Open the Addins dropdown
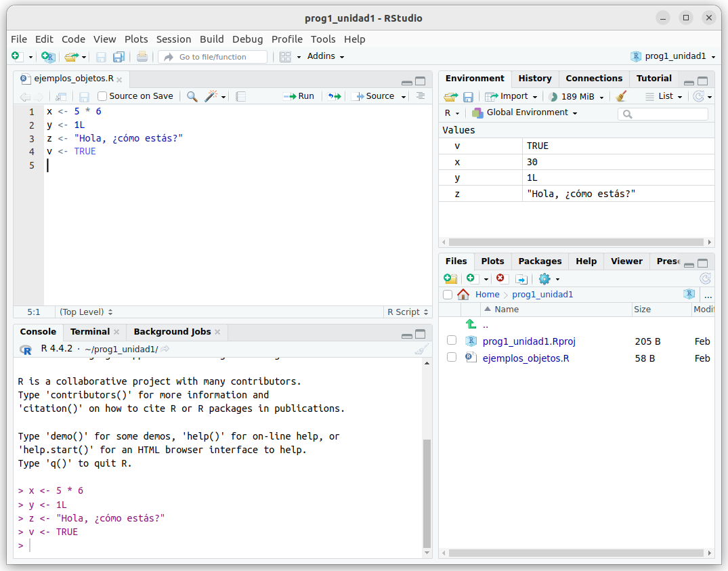The width and height of the screenshot is (728, 571). point(326,56)
